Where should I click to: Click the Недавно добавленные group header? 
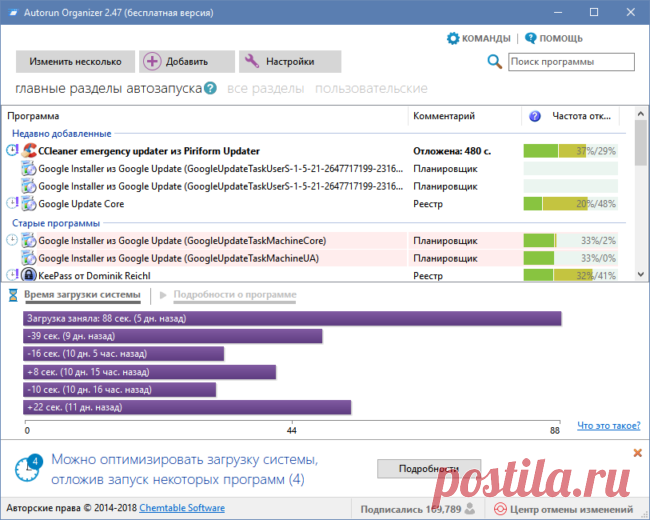click(61, 134)
